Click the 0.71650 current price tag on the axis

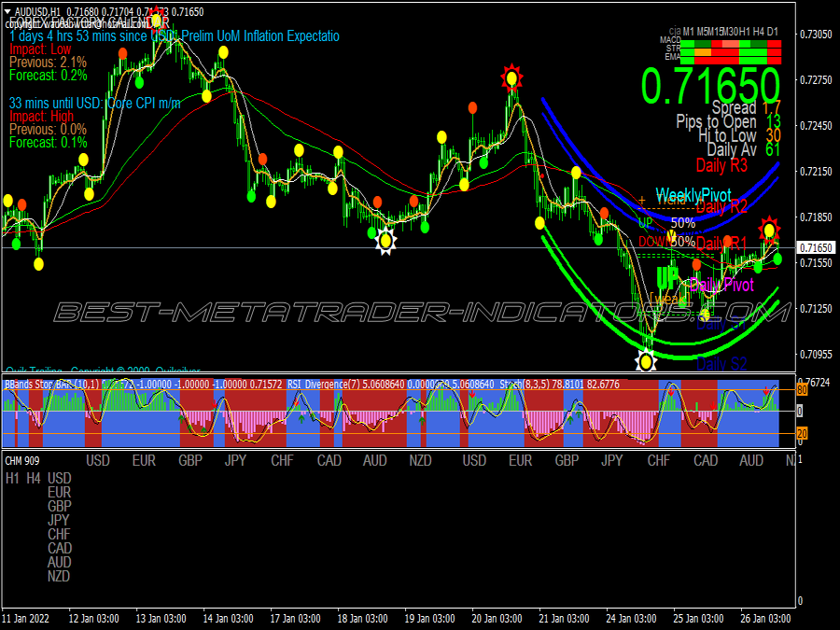coord(817,247)
